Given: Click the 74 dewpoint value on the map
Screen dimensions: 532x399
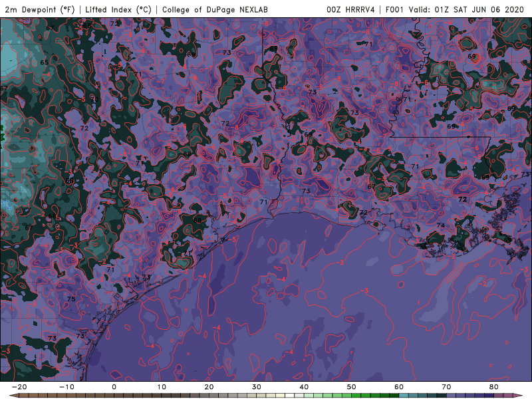Looking at the screenshot, I should [441, 225].
